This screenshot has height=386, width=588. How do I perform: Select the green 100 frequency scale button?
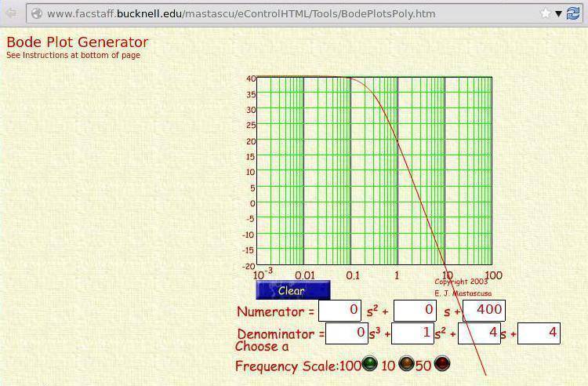(x=369, y=364)
